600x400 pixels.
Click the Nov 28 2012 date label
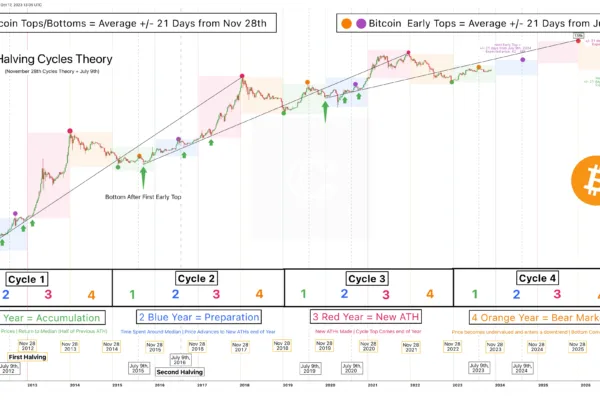tap(27, 346)
